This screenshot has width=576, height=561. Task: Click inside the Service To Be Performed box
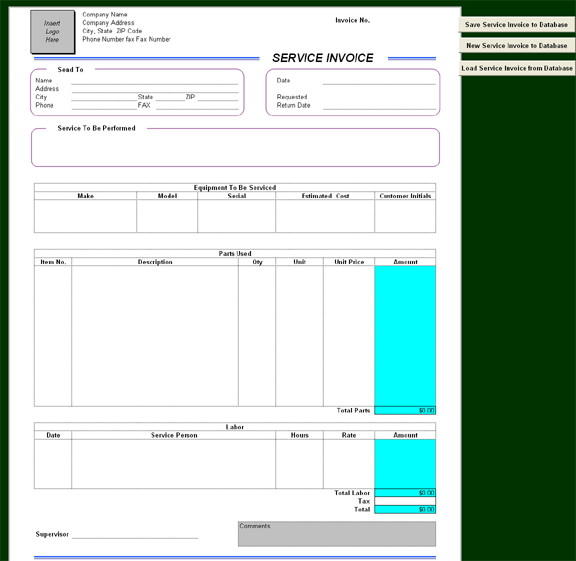point(235,149)
